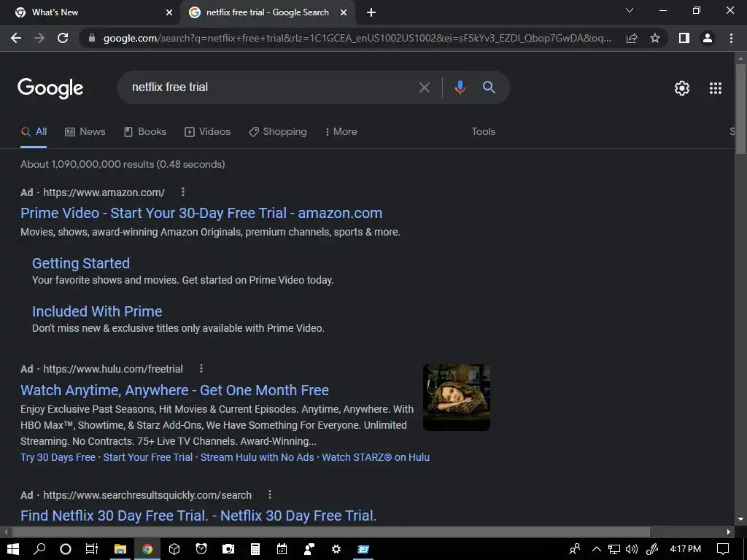The height and width of the screenshot is (560, 747).
Task: Open options for the Hulu ad
Action: 201,368
